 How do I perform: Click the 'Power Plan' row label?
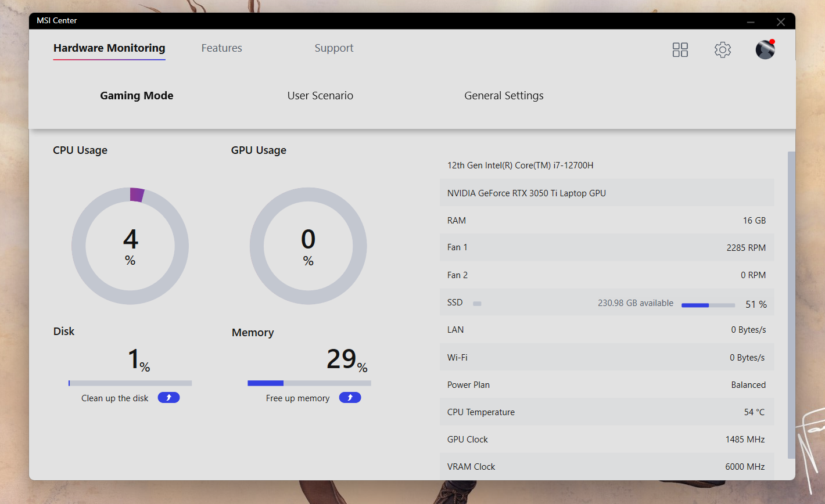(468, 385)
